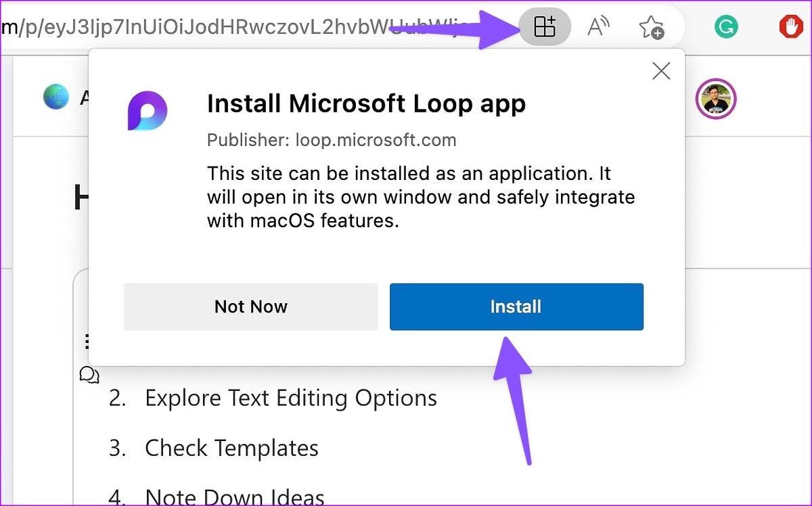Open the Read Aloud tool
This screenshot has height=506, width=812.
(x=598, y=27)
